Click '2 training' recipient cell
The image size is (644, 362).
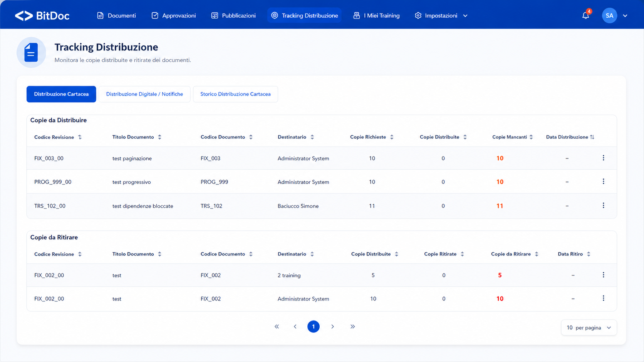289,275
